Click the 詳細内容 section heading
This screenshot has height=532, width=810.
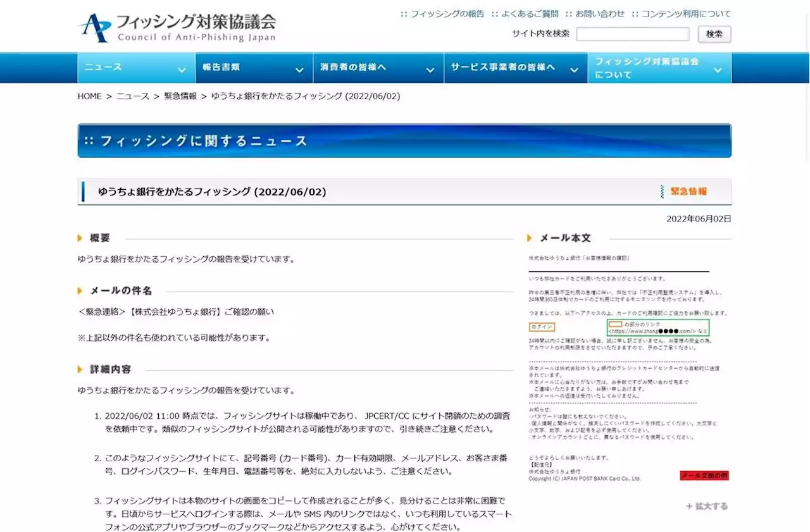tap(110, 369)
